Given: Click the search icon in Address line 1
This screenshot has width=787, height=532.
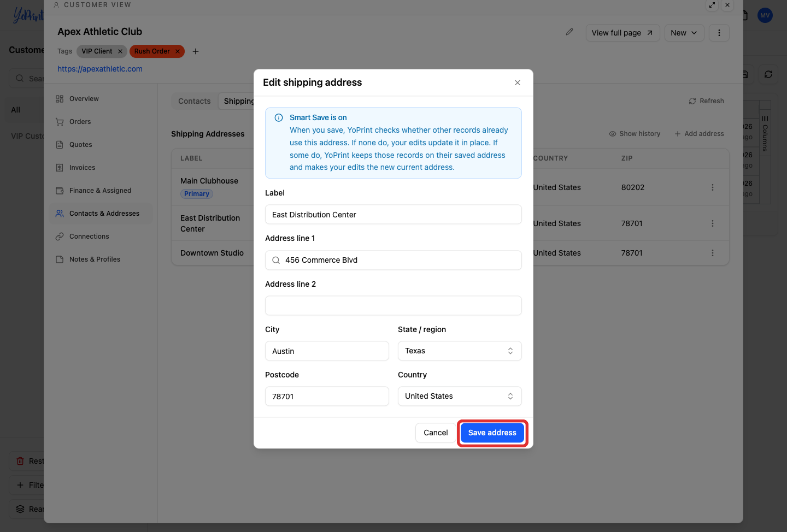Looking at the screenshot, I should pyautogui.click(x=276, y=261).
